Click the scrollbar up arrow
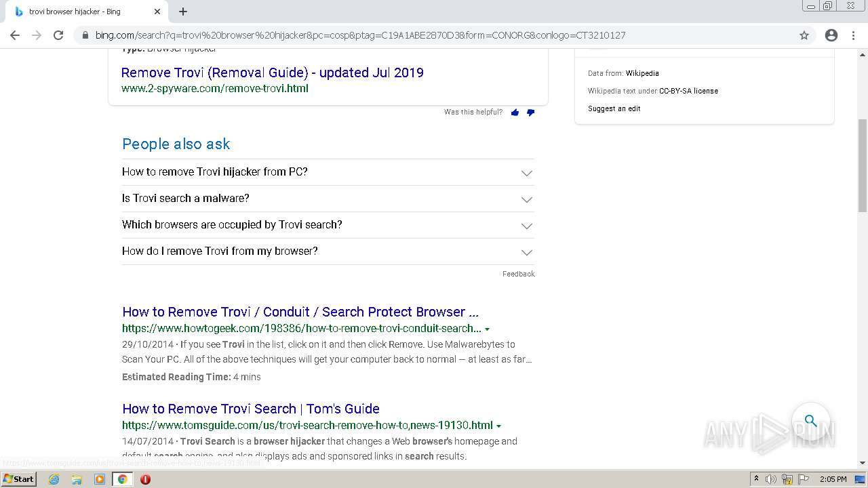 [x=863, y=54]
